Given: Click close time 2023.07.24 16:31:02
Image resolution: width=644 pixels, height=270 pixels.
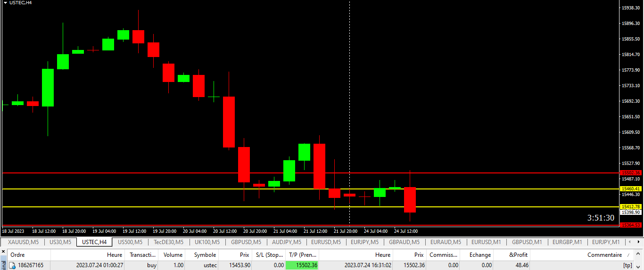Looking at the screenshot, I should click(368, 266).
